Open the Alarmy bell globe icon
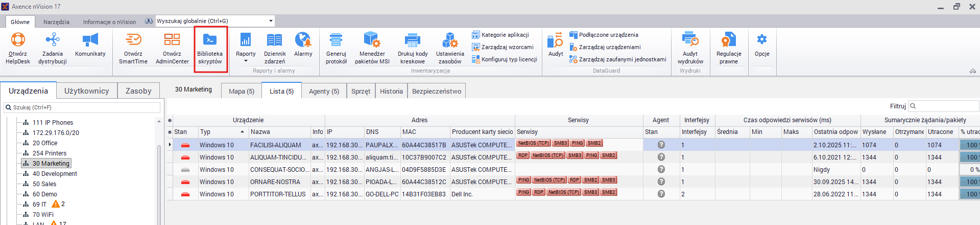Viewport: 980px width, 225px height. [x=303, y=39]
